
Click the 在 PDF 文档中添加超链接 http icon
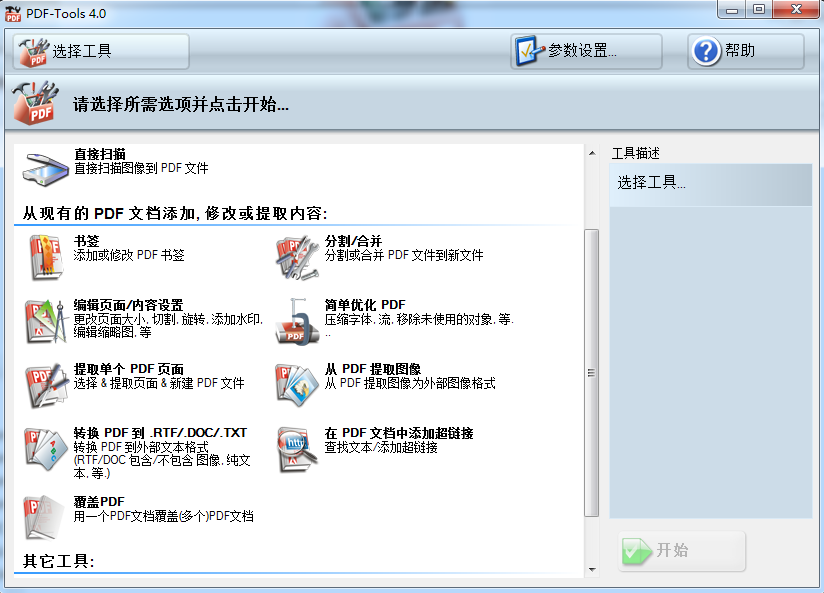point(297,449)
